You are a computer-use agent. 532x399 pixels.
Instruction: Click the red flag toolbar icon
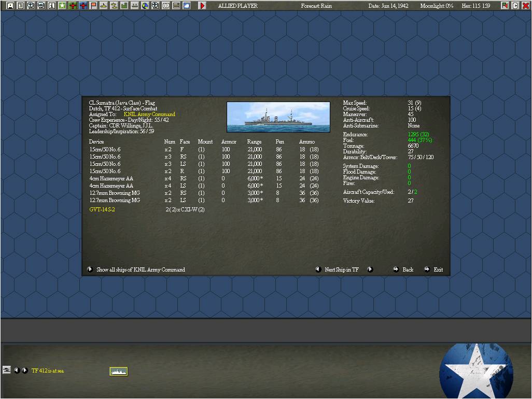(93, 5)
